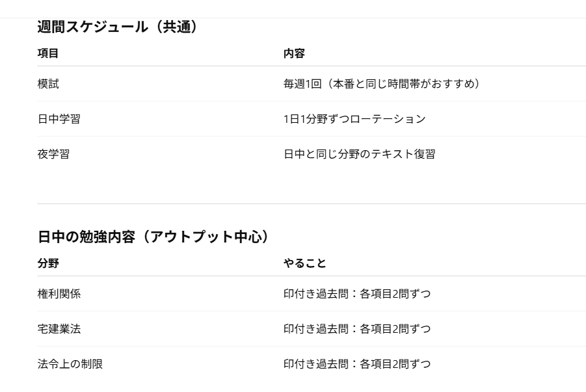Image resolution: width=586 pixels, height=392 pixels.
Task: Click the 週間スケジュール(共通) heading
Action: click(x=118, y=27)
